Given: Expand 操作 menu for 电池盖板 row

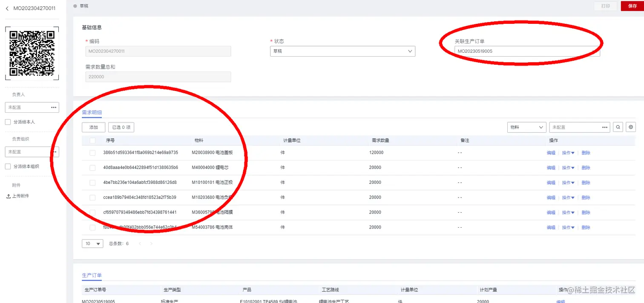Looking at the screenshot, I should pyautogui.click(x=568, y=153).
